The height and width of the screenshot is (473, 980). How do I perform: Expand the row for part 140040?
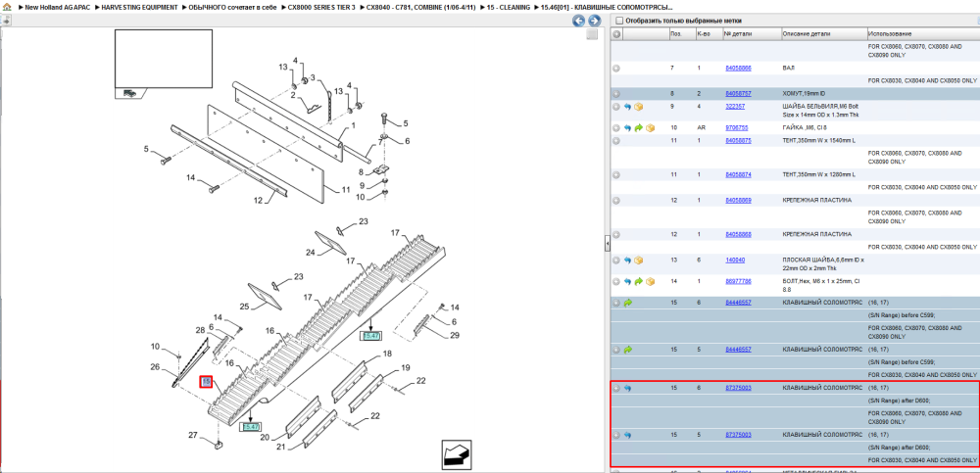[x=616, y=260]
